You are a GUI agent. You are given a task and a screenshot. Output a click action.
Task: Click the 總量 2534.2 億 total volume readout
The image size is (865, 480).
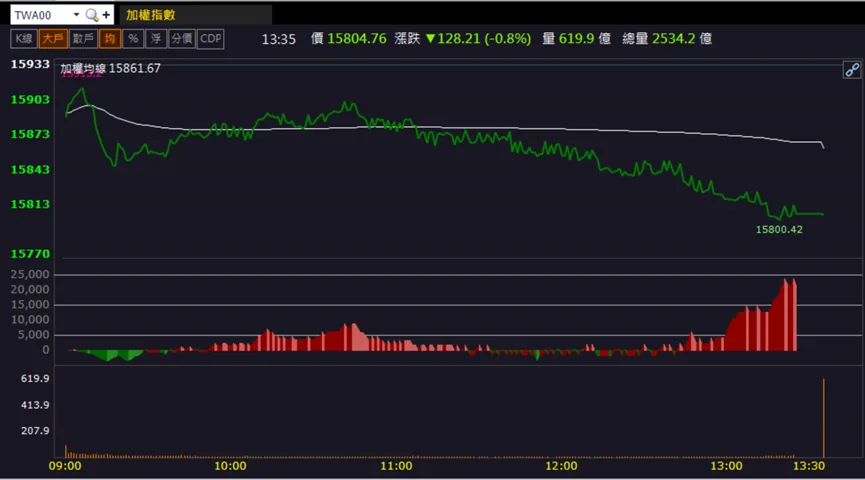point(667,39)
